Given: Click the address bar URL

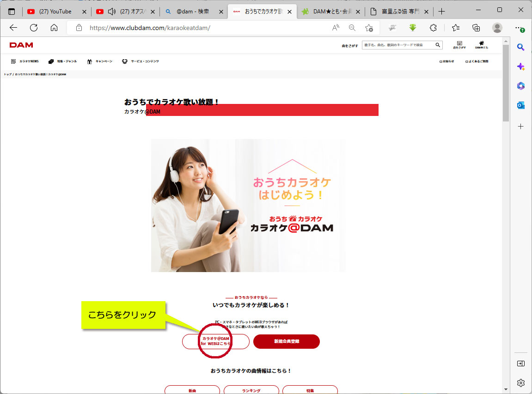Looking at the screenshot, I should pos(150,28).
